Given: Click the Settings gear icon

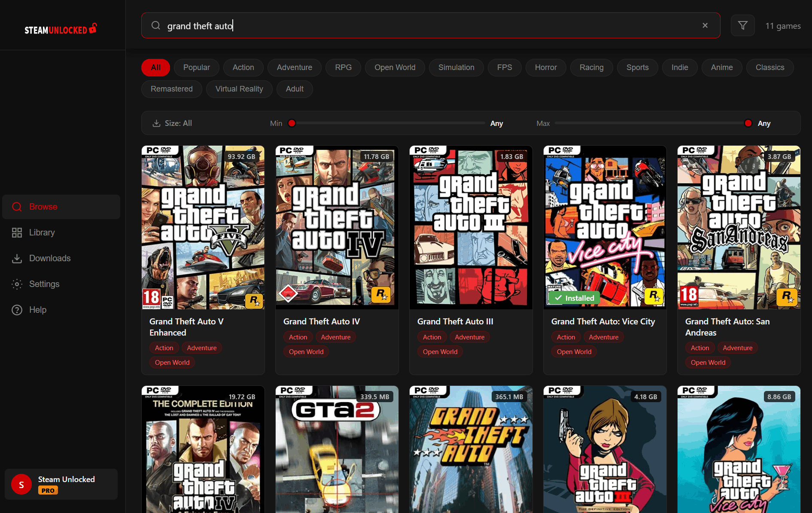Looking at the screenshot, I should tap(17, 284).
